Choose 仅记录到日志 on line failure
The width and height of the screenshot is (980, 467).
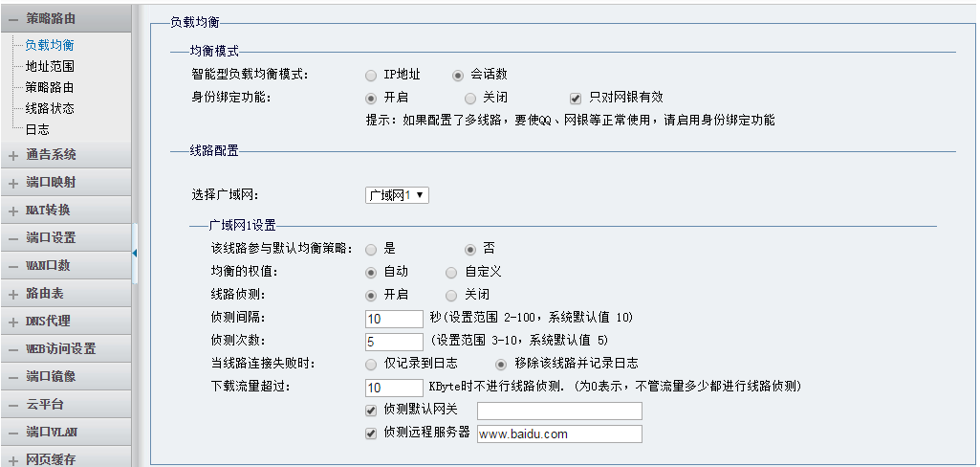pos(371,364)
